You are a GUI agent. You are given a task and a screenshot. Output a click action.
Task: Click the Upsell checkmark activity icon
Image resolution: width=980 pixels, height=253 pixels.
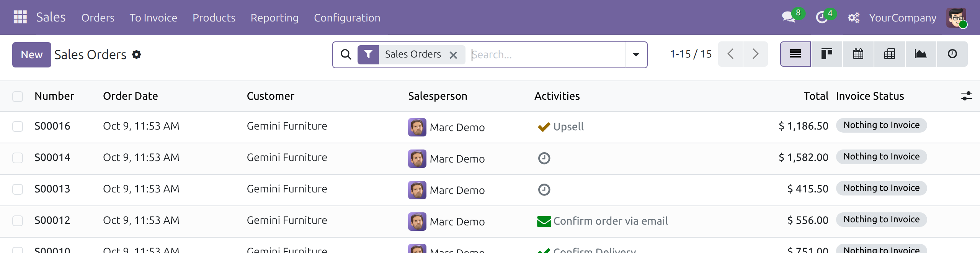[544, 127]
